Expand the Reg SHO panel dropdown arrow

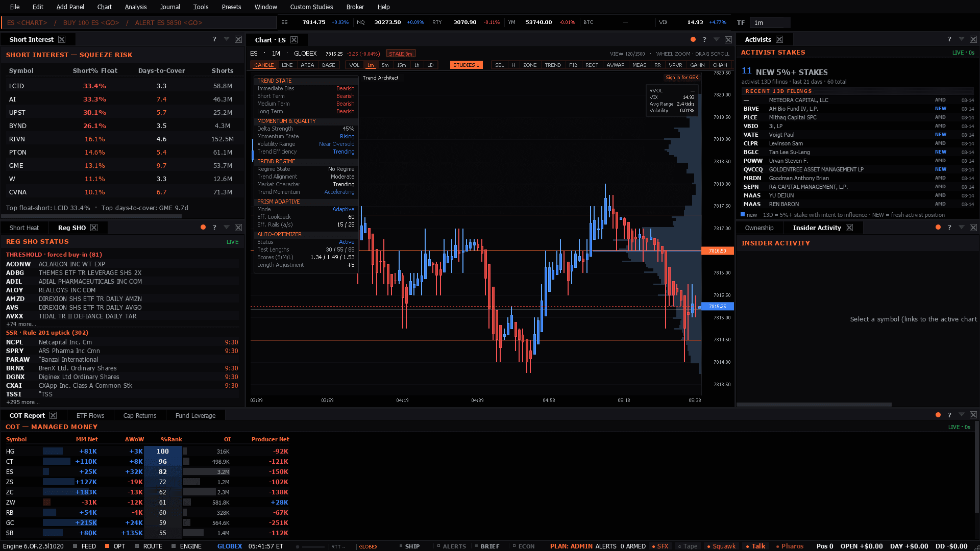click(227, 228)
